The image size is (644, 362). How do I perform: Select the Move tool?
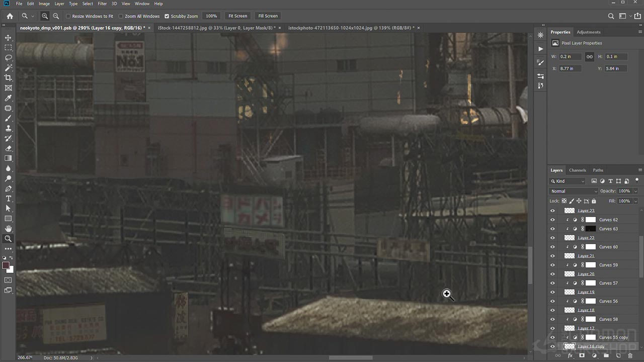pyautogui.click(x=8, y=38)
